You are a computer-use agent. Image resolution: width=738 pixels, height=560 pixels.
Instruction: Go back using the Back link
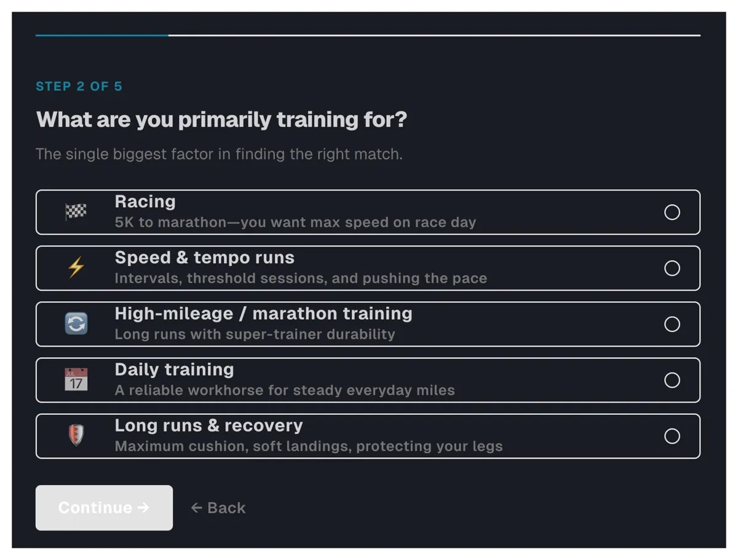click(218, 508)
